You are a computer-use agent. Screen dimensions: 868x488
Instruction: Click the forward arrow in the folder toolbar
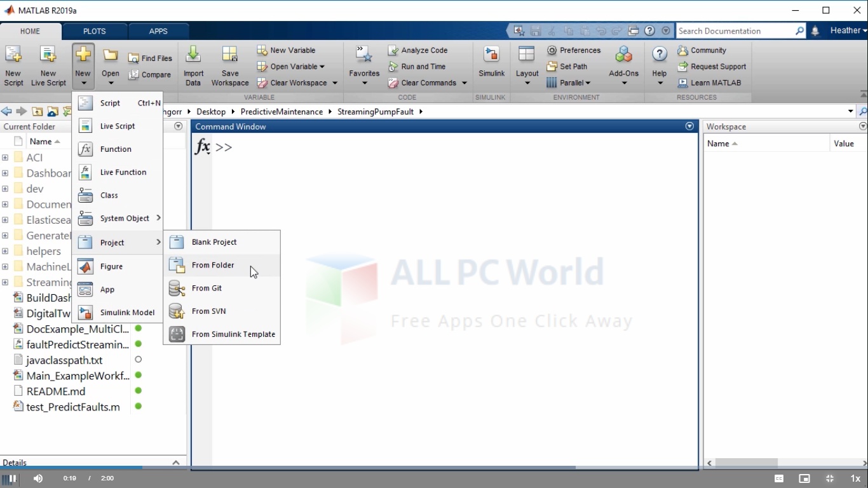point(22,112)
